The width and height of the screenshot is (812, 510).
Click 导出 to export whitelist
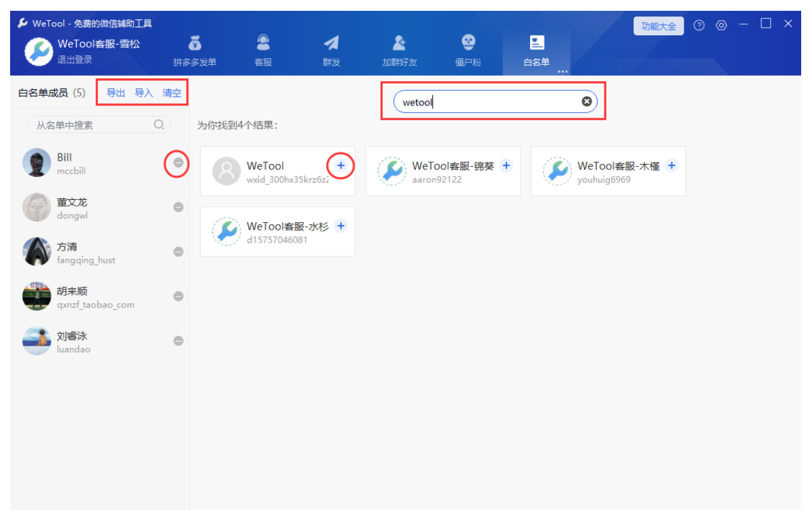pos(116,93)
